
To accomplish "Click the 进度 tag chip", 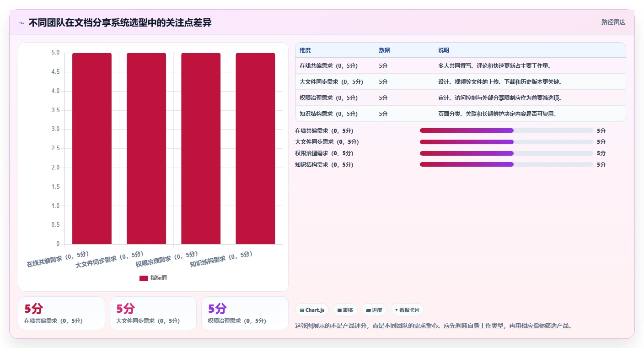I will (374, 310).
